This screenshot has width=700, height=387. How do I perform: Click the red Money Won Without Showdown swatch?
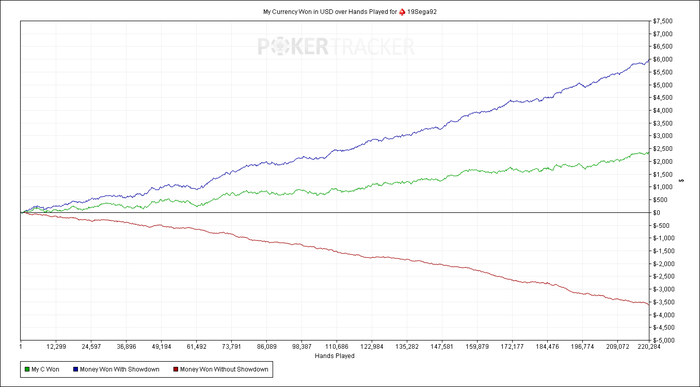176,370
